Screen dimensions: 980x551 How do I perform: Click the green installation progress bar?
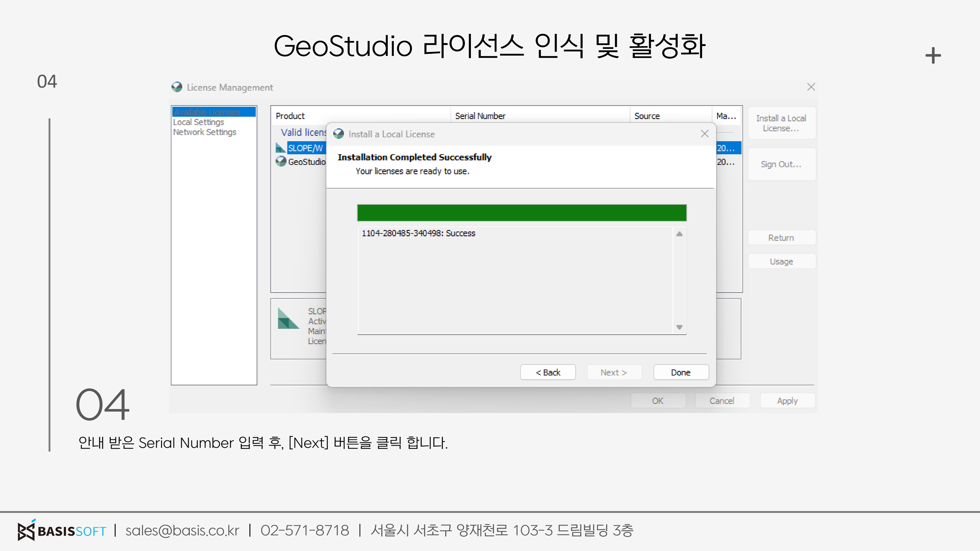click(522, 213)
